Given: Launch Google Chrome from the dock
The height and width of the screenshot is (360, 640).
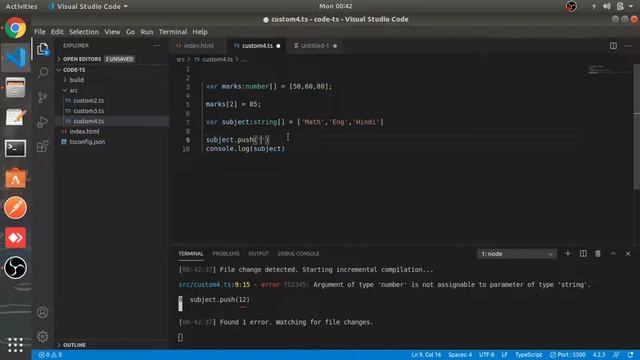Looking at the screenshot, I should (16, 28).
